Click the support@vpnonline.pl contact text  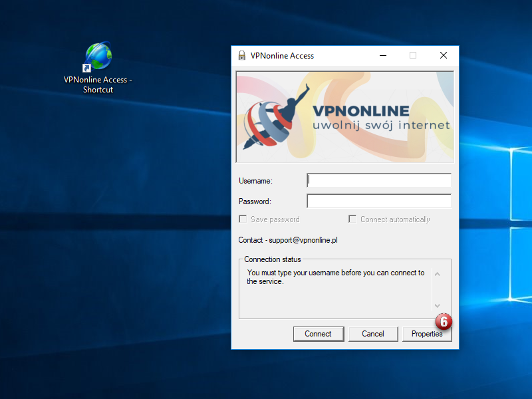pyautogui.click(x=303, y=240)
